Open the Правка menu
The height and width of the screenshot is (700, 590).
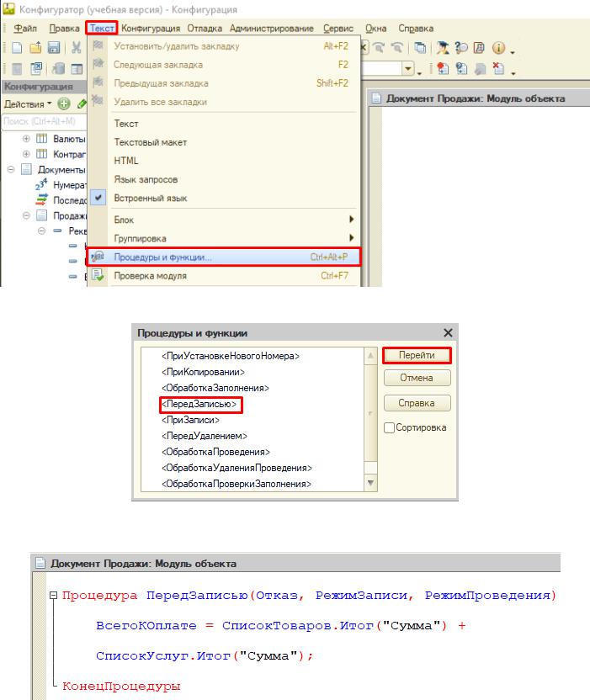64,28
